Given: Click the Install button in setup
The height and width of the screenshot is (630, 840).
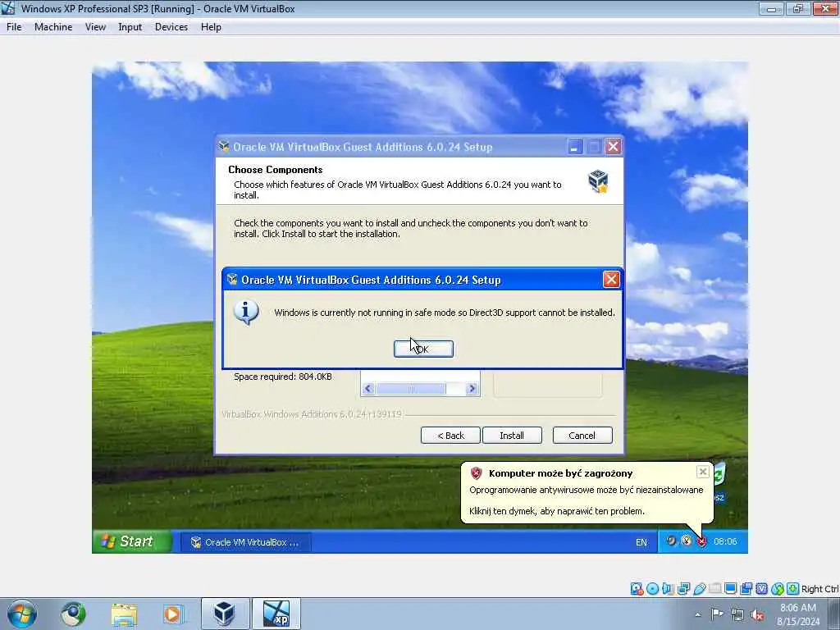Looking at the screenshot, I should tap(512, 435).
